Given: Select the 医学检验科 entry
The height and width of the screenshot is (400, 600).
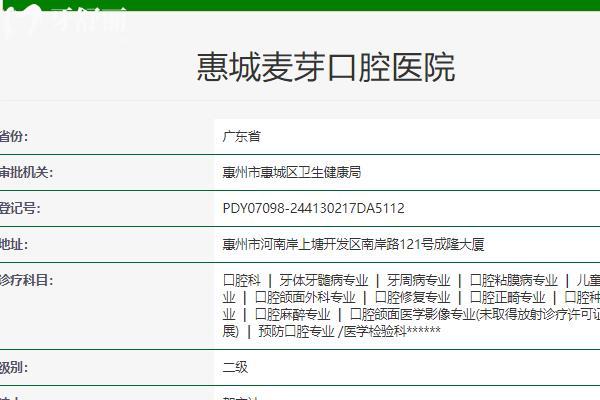Looking at the screenshot, I should pyautogui.click(x=375, y=331).
